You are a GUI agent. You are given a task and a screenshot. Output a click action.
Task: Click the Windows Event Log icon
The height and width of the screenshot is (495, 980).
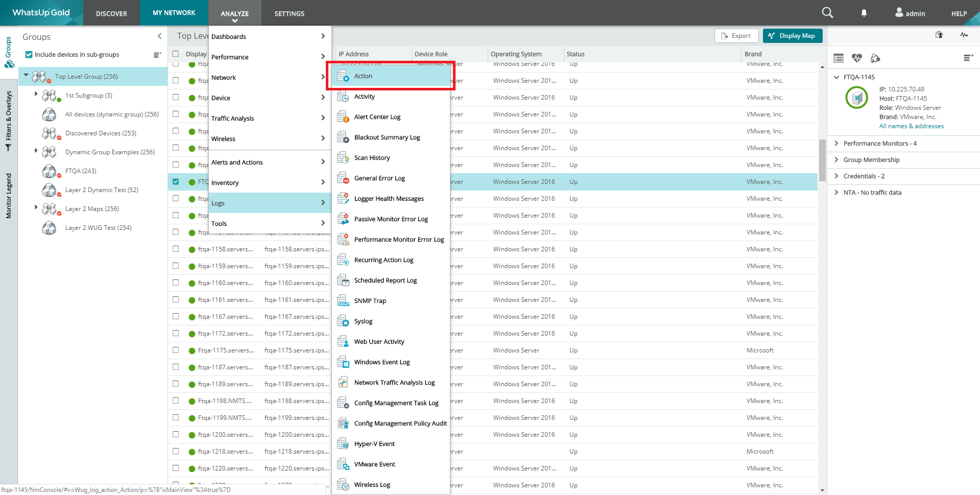(x=343, y=362)
